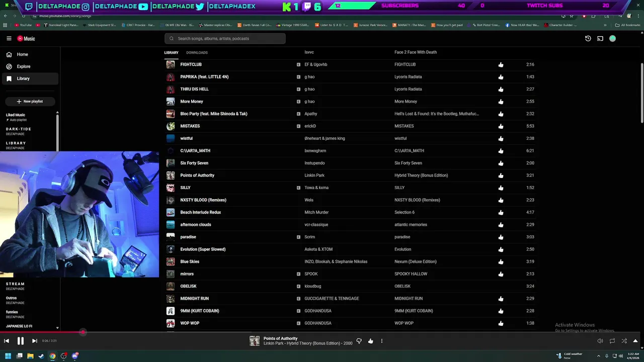This screenshot has height=362, width=644.
Task: Open the hamburger guide menu
Action: tap(9, 38)
